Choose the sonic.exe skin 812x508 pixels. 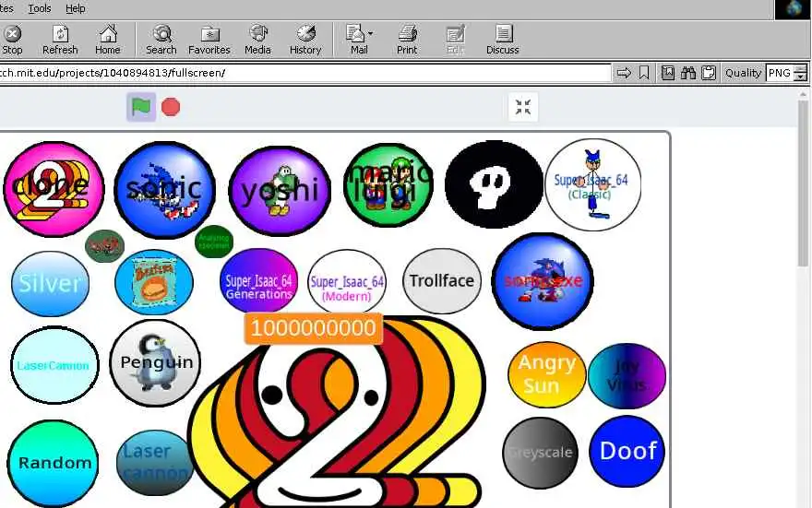pyautogui.click(x=543, y=281)
